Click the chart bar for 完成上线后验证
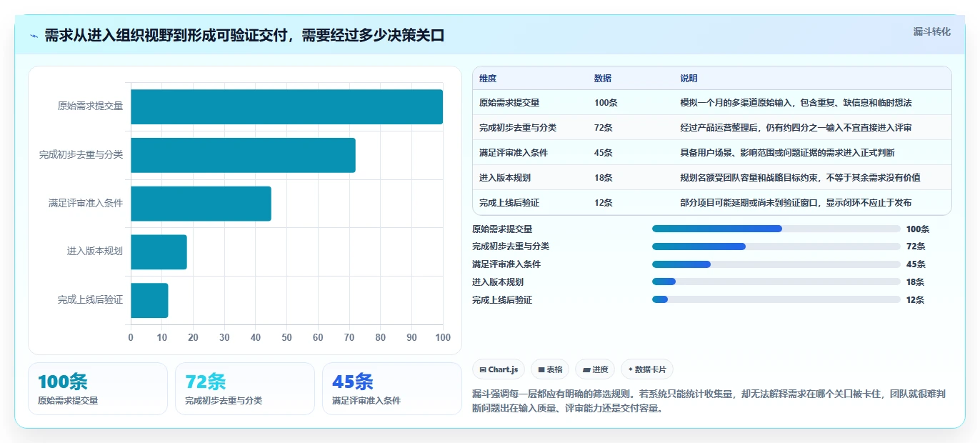 (149, 300)
